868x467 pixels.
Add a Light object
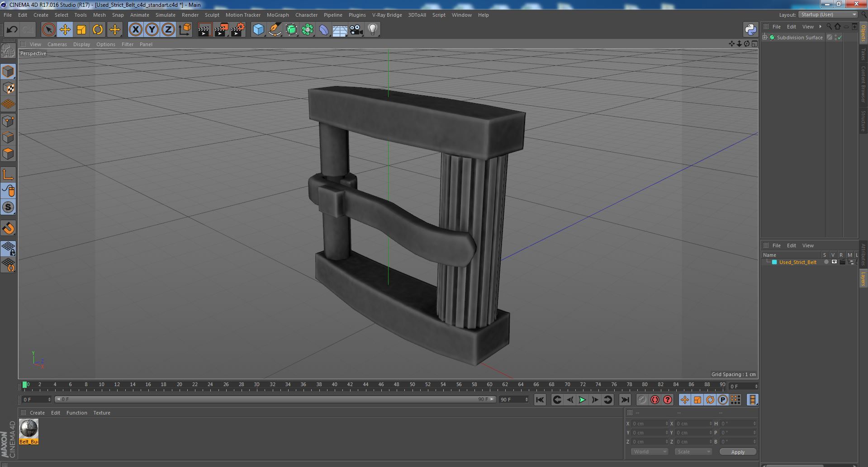[x=373, y=30]
